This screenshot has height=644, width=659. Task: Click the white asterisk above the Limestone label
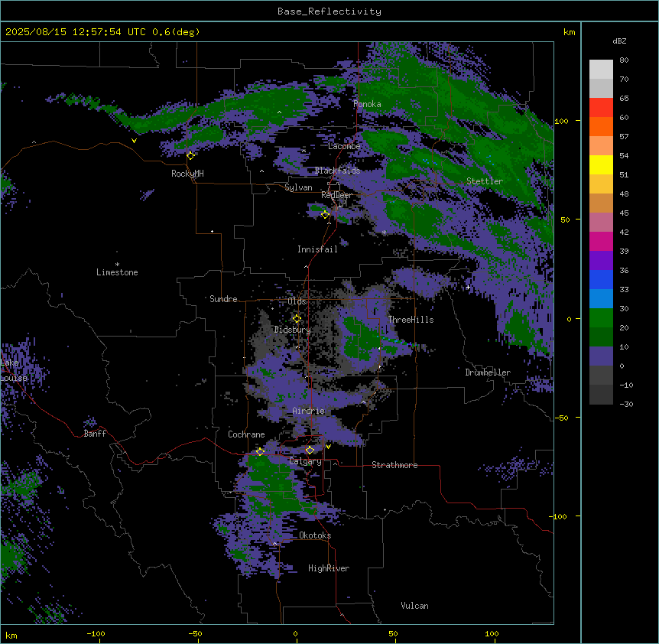[x=117, y=265]
